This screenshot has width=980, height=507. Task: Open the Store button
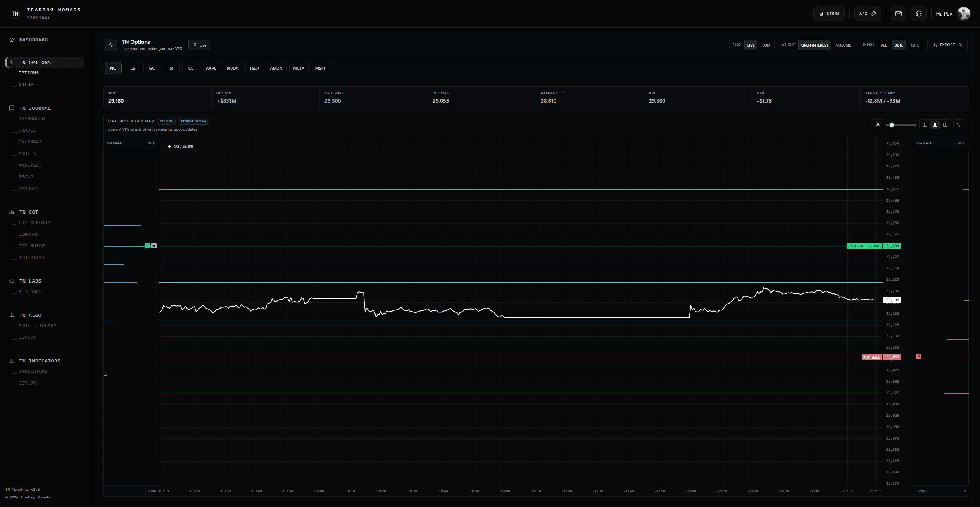click(829, 14)
